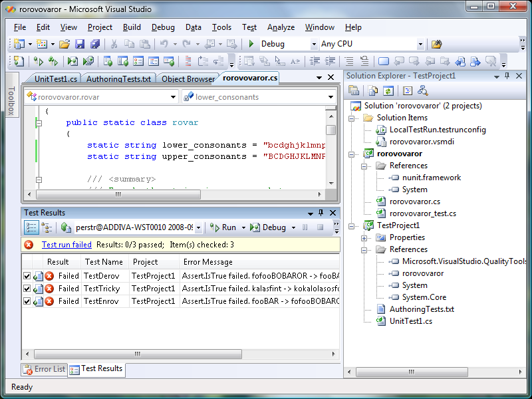Toggle auto-hide pin on Solution Explorer
Screen dimensions: 532x399
pos(507,76)
